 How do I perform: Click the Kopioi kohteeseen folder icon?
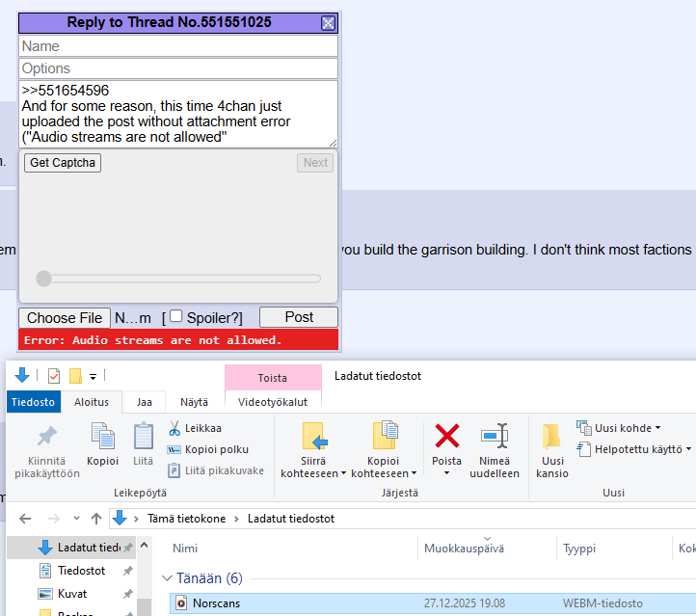point(385,435)
